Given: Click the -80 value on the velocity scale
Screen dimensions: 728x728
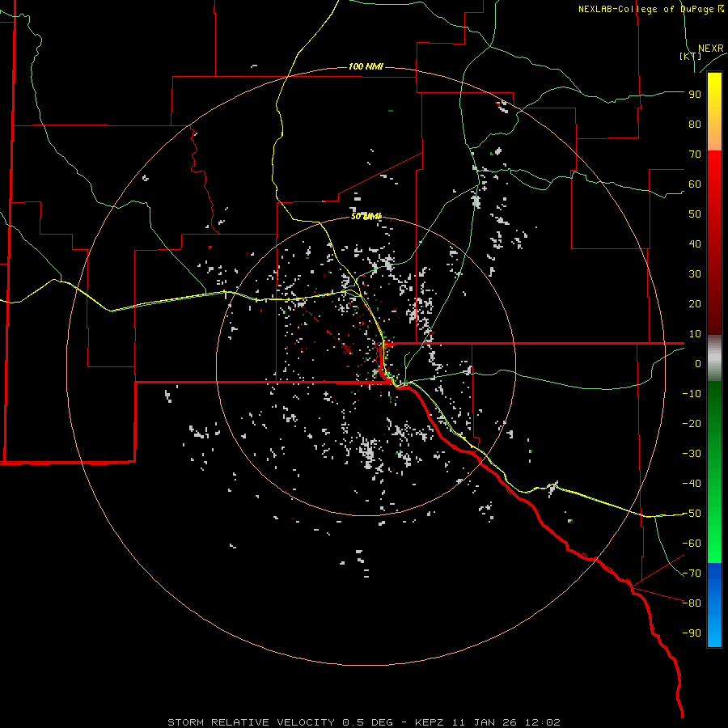Looking at the screenshot, I should 692,603.
